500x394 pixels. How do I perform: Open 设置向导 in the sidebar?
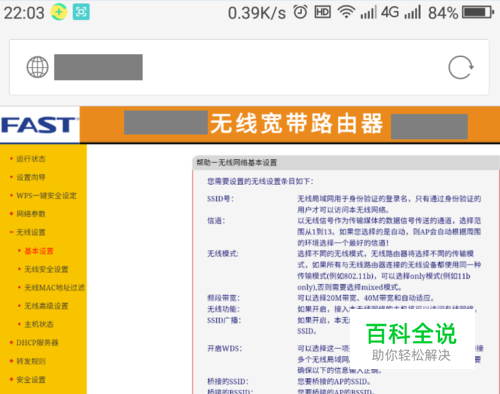(31, 177)
